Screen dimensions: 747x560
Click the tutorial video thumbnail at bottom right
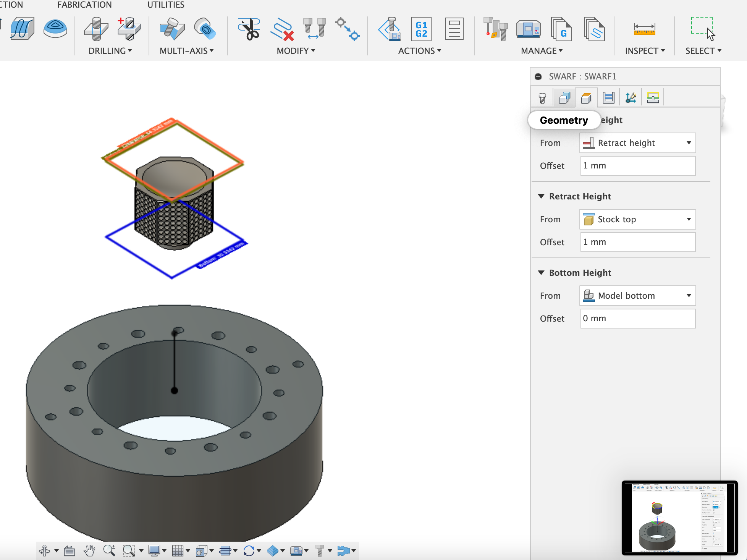[680, 518]
